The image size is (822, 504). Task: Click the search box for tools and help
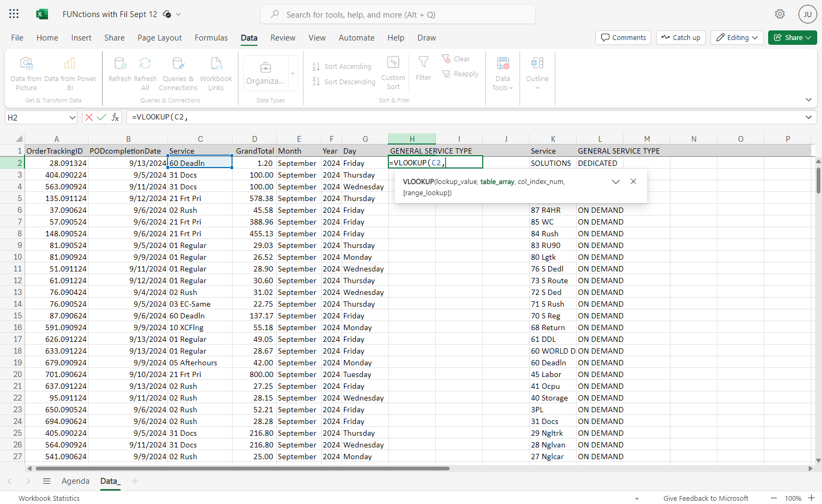397,14
